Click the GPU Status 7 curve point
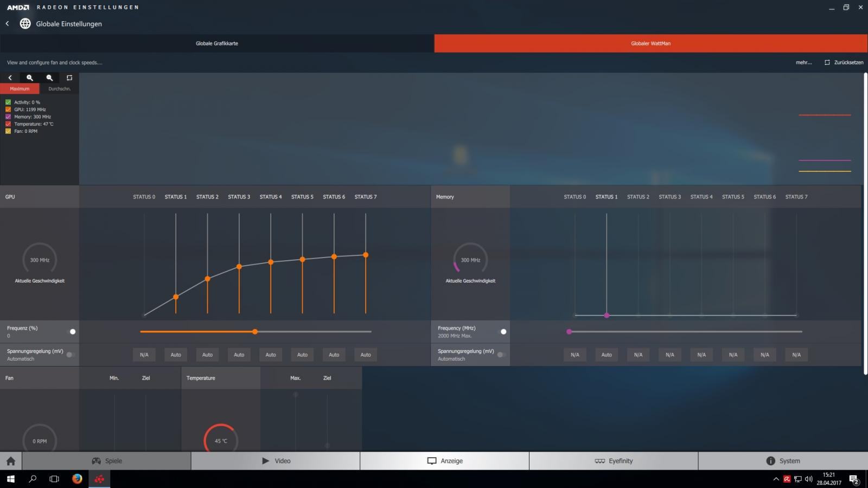Screen dimensions: 868x488 pos(366,255)
